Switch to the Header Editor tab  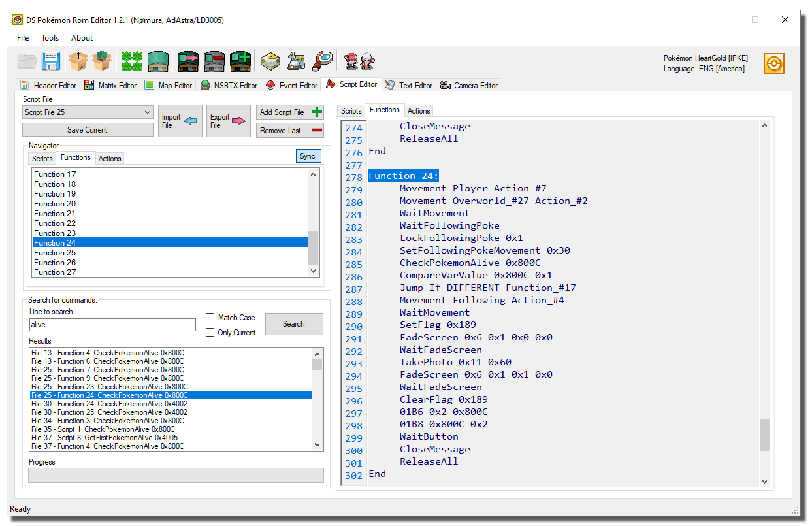[48, 86]
